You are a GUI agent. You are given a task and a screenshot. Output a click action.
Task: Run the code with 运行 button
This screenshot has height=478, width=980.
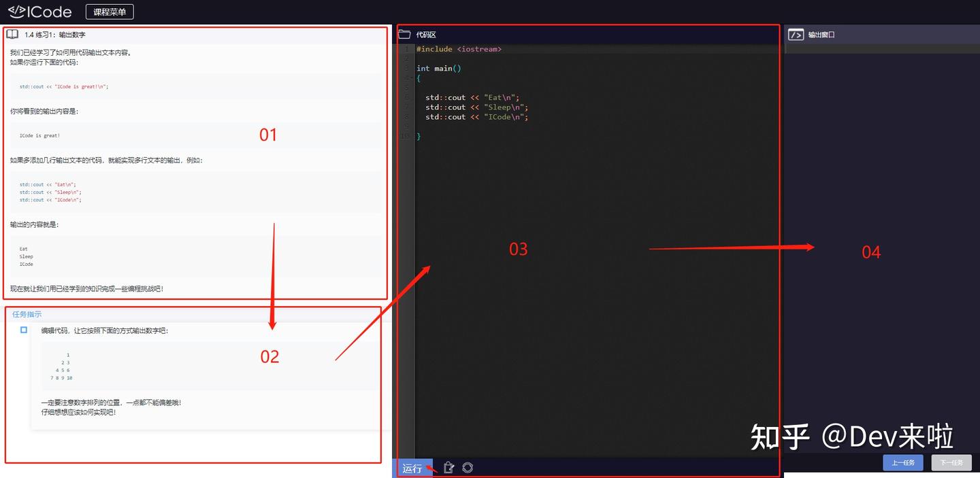(x=412, y=468)
